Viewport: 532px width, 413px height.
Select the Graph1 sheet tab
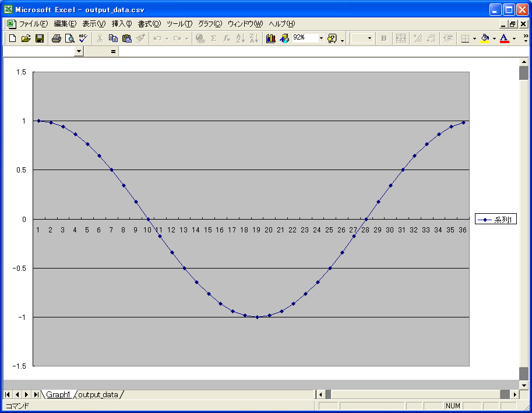coord(58,395)
